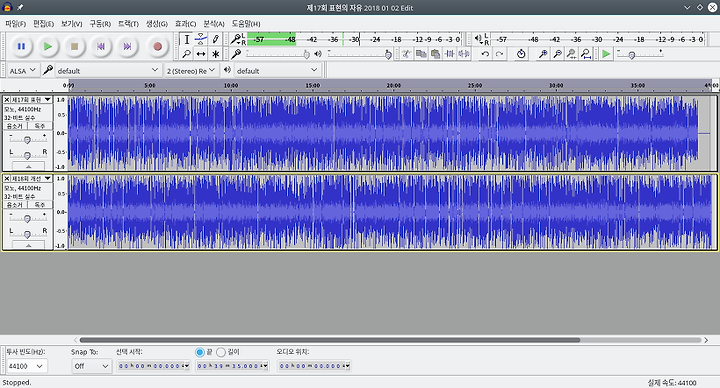Click the Undo arrow
Image resolution: width=720 pixels, height=388 pixels.
tap(485, 54)
